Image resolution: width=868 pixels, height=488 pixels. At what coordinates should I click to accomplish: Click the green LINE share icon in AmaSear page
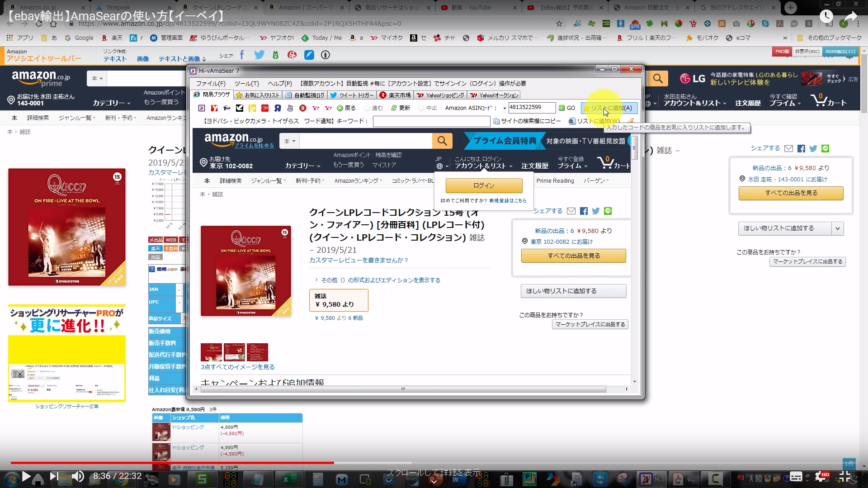tap(608, 211)
